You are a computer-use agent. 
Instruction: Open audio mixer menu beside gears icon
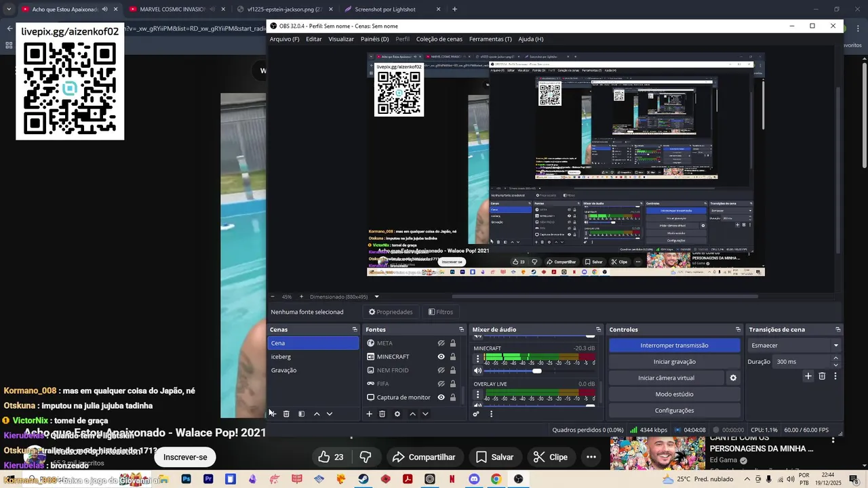pyautogui.click(x=492, y=413)
